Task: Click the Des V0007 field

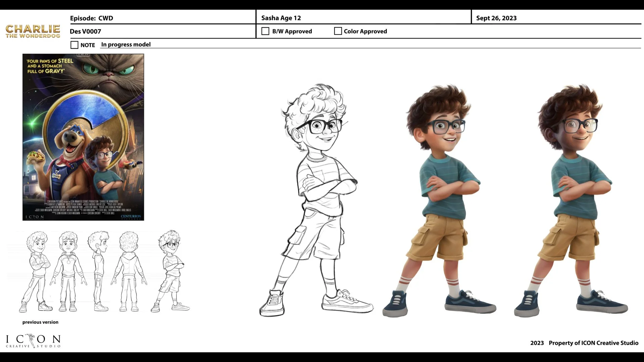Action: 85,31
